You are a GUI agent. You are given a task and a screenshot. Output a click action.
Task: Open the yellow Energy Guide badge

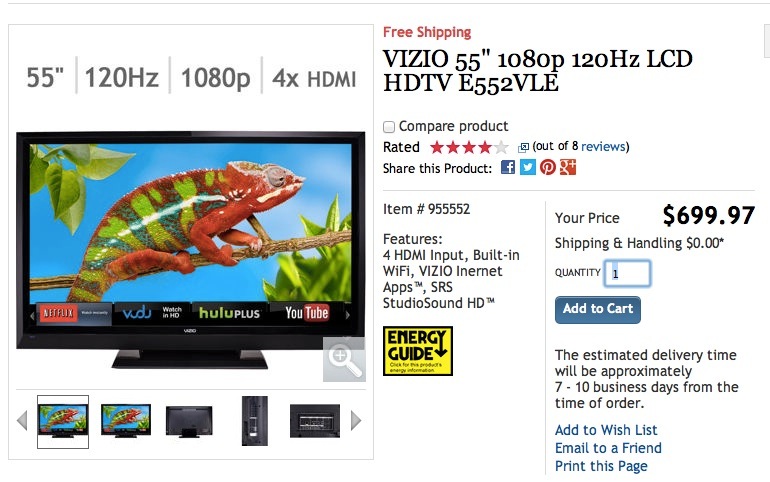point(418,351)
